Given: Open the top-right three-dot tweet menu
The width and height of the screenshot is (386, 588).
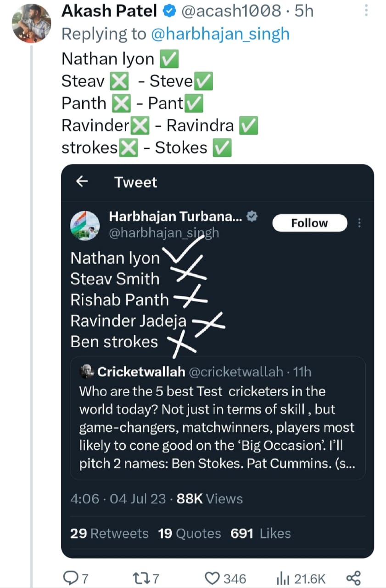Looking at the screenshot, I should click(366, 11).
